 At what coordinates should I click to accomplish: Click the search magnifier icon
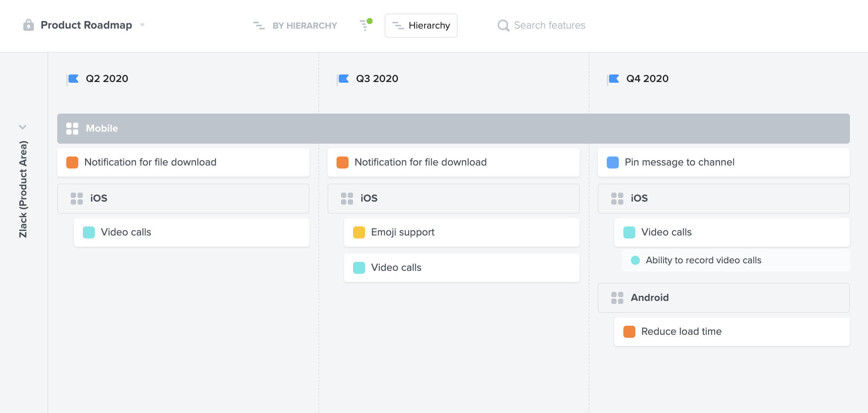pyautogui.click(x=503, y=25)
